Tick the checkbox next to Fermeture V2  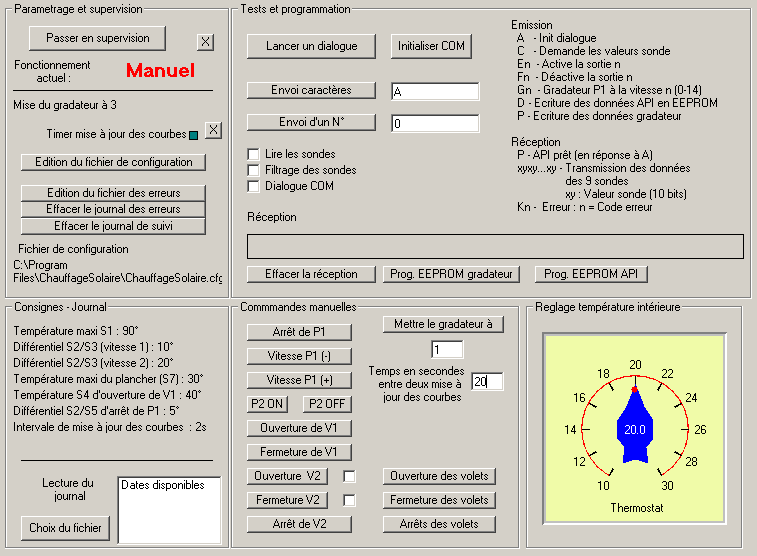coord(349,500)
